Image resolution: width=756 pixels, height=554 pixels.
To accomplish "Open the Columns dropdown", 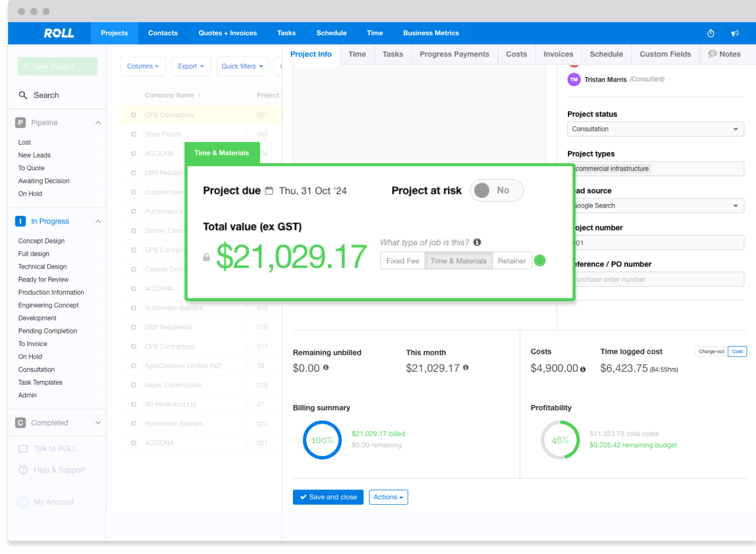I will [x=143, y=66].
